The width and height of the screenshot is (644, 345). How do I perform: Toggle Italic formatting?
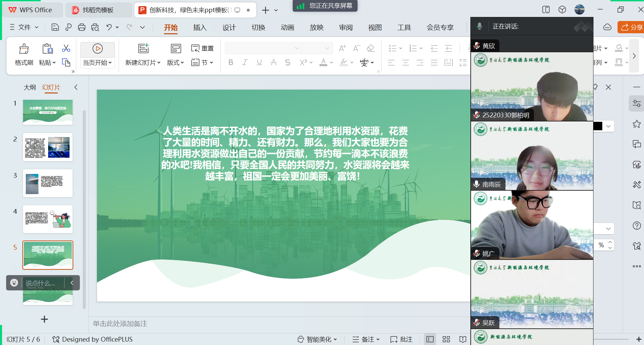(x=245, y=62)
